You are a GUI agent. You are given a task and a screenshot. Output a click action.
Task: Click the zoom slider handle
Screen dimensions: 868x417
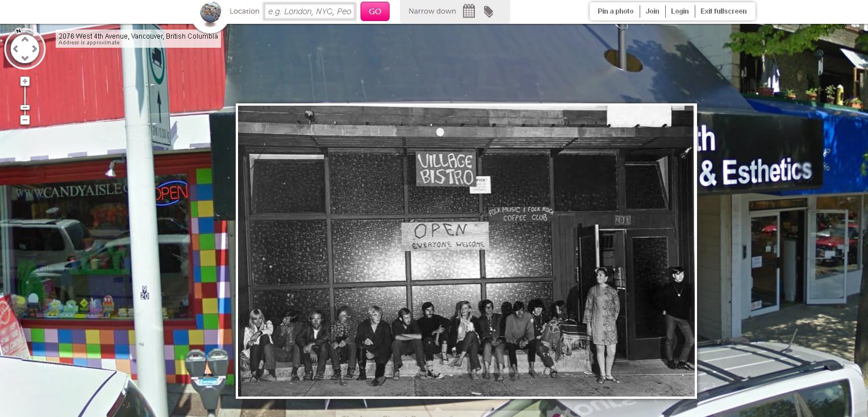(25, 107)
